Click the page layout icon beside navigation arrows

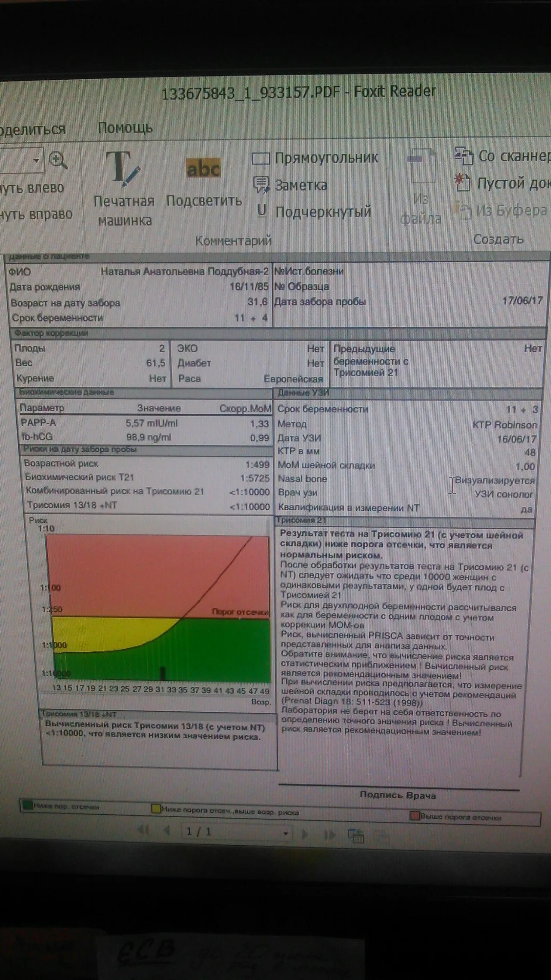356,835
